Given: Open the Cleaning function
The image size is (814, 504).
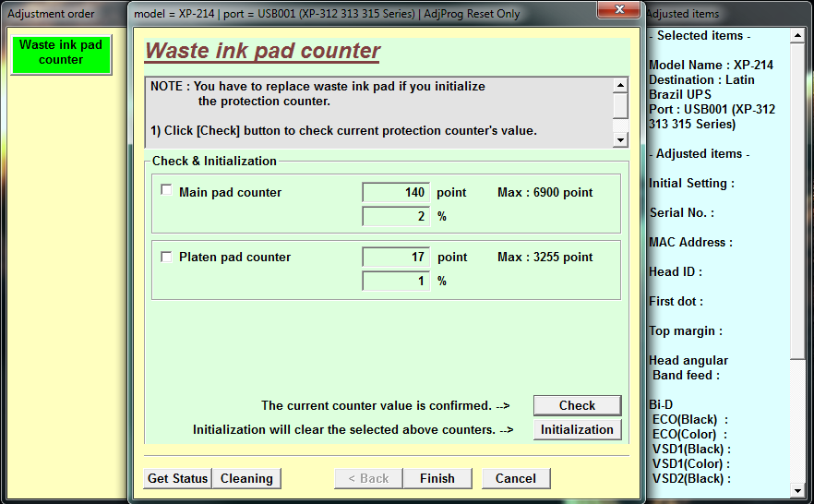Looking at the screenshot, I should click(x=246, y=478).
